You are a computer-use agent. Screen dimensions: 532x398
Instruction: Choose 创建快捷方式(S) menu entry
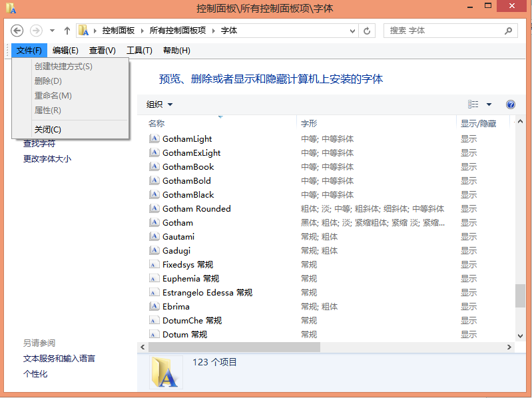click(70, 67)
